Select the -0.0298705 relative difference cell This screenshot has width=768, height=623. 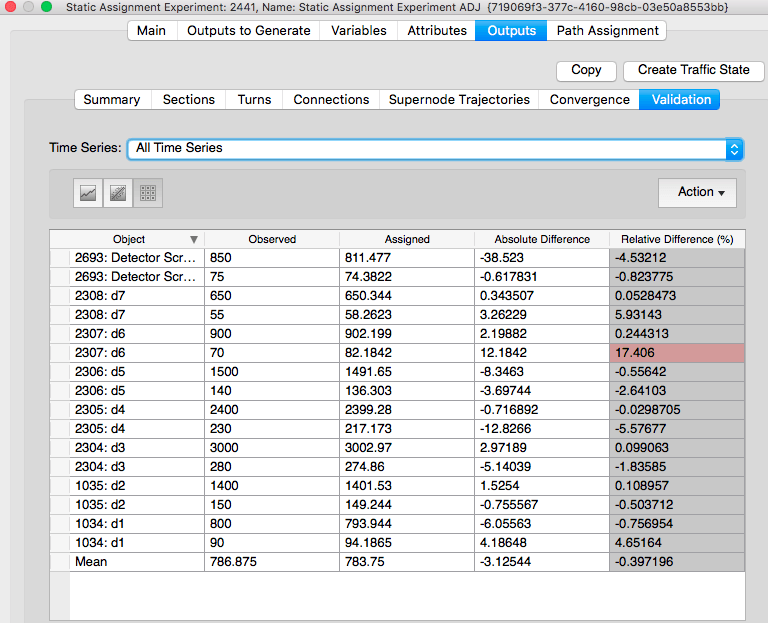click(677, 409)
